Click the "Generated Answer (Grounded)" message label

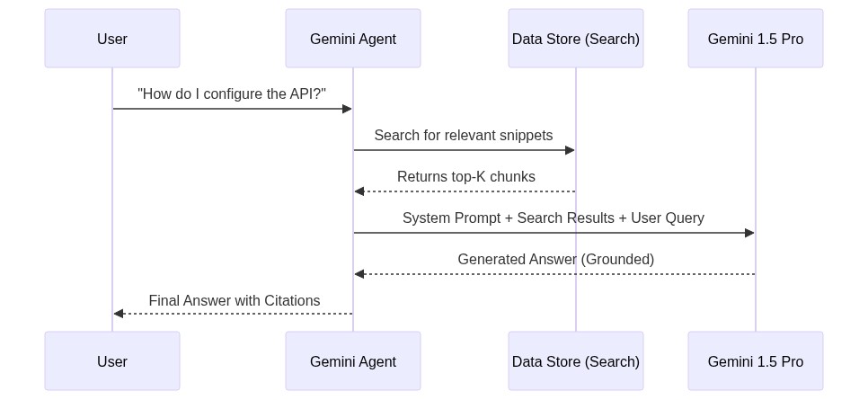tap(556, 260)
